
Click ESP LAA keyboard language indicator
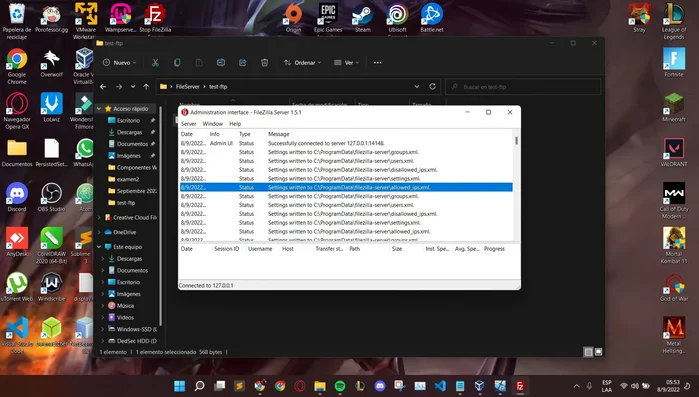click(607, 386)
